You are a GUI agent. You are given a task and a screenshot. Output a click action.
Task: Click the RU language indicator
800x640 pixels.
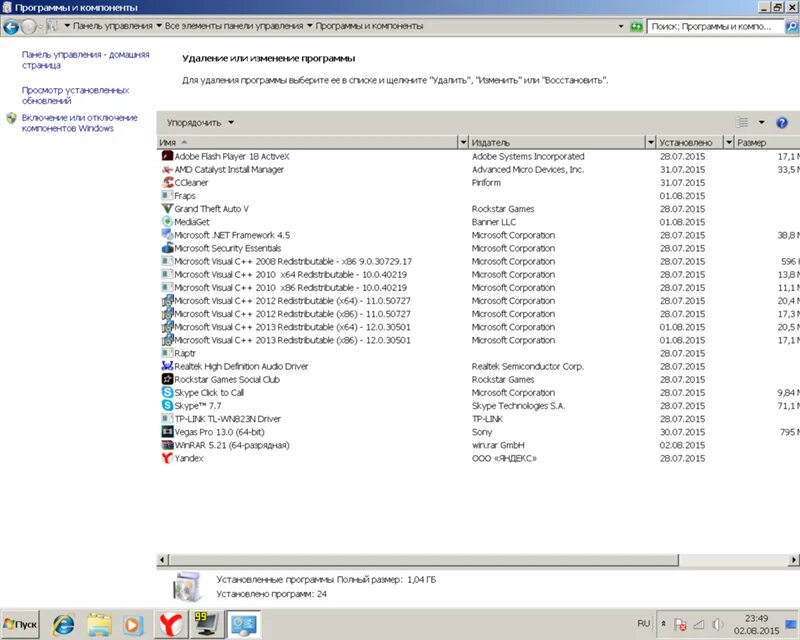point(643,624)
